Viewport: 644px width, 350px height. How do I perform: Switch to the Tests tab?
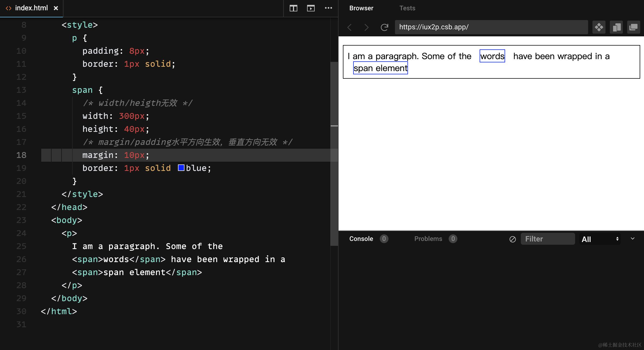pyautogui.click(x=407, y=8)
